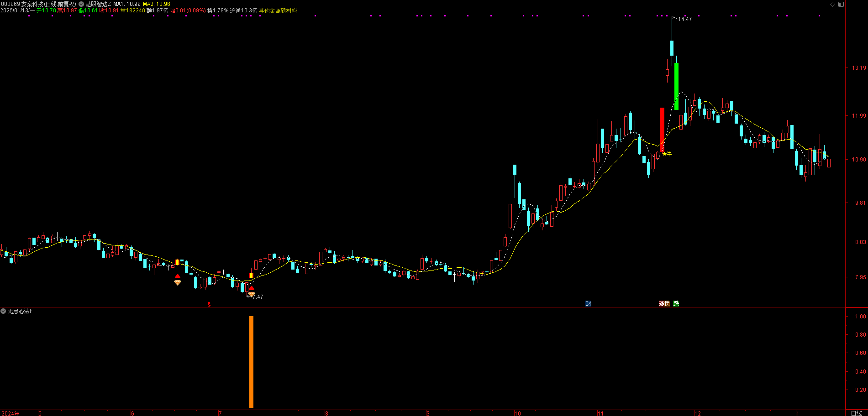
Task: Click the 慧眼智选Z indicator name
Action: (x=98, y=4)
